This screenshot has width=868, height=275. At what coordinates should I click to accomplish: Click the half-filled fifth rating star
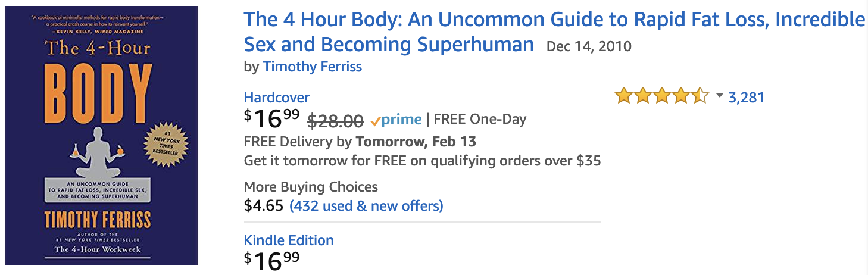[700, 96]
